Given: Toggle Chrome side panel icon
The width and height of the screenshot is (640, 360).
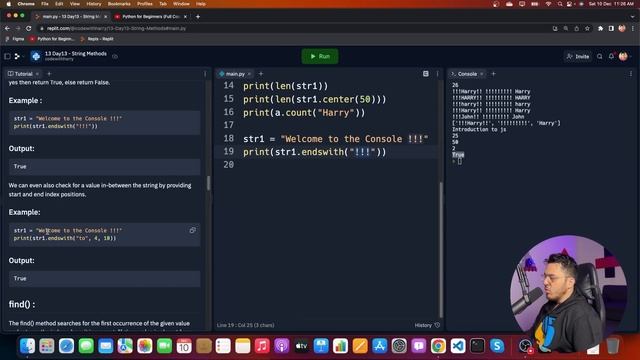Looking at the screenshot, I should [x=611, y=28].
